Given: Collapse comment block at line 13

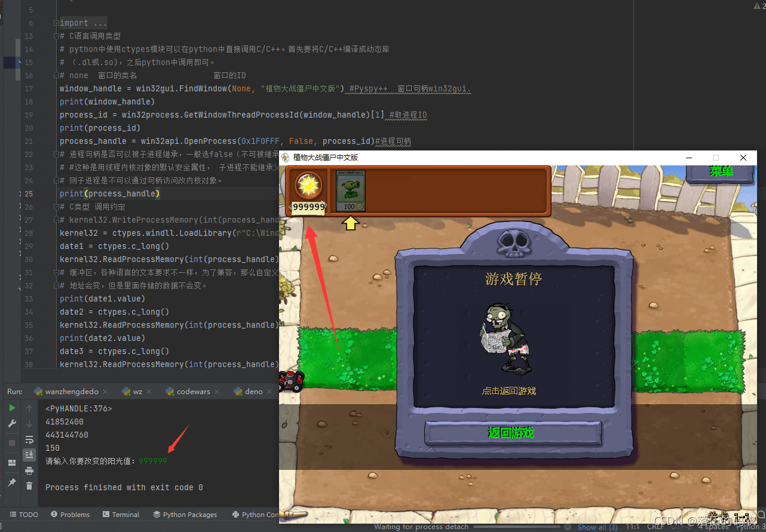Looking at the screenshot, I should [56, 36].
